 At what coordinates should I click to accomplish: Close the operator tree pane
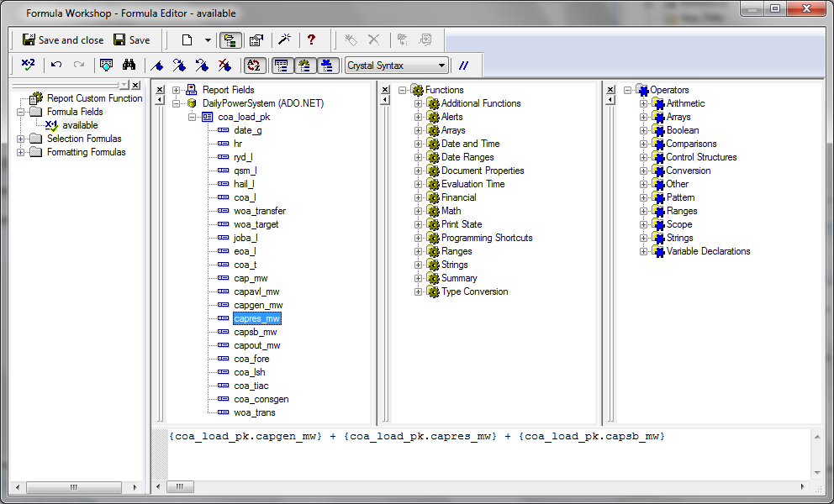click(x=610, y=89)
